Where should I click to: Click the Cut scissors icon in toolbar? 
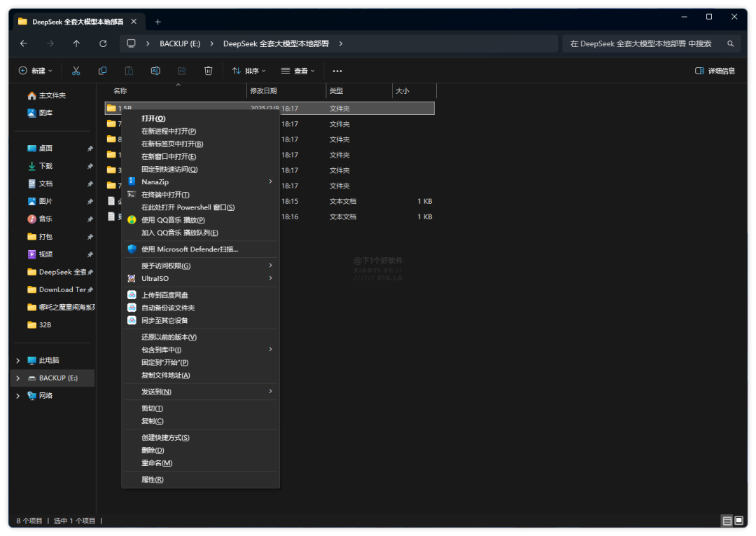[76, 71]
